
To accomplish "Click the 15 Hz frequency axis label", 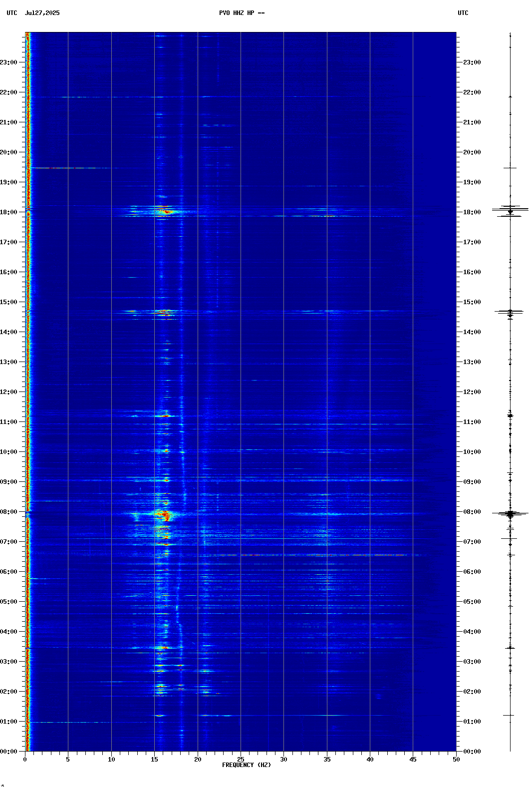I will click(154, 760).
